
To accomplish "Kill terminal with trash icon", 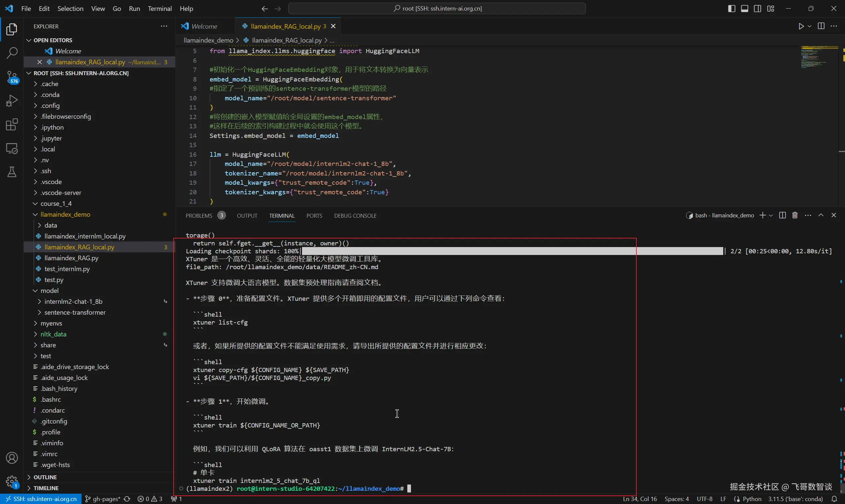I will [795, 215].
